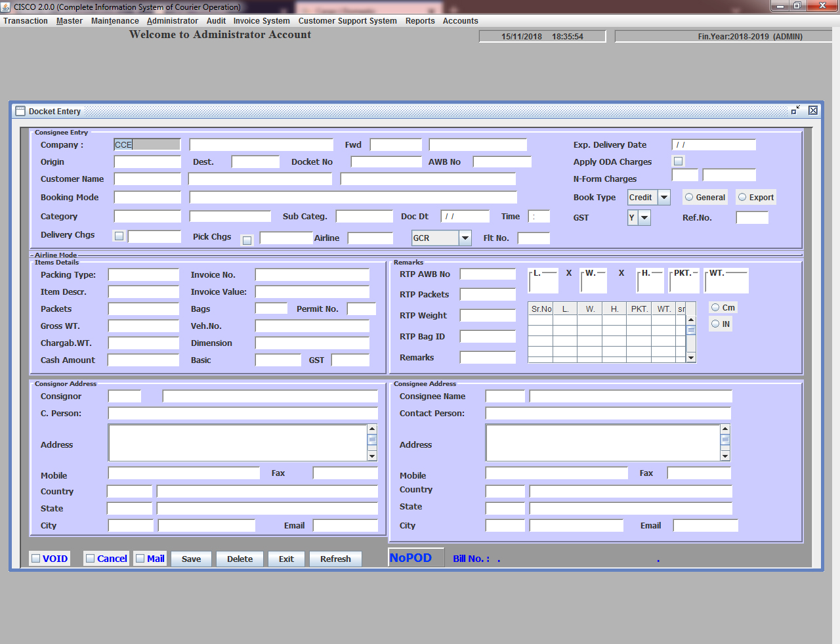Click the Permit No. input field
The image size is (840, 644).
362,309
